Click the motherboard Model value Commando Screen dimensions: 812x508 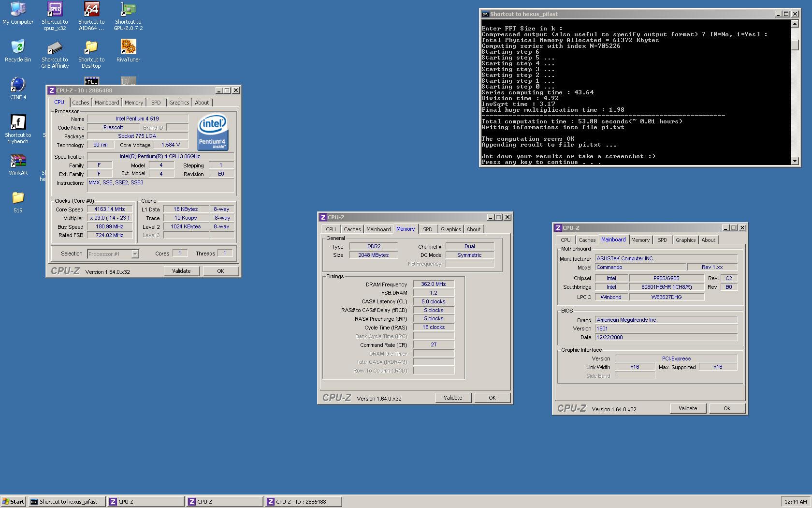(x=640, y=267)
